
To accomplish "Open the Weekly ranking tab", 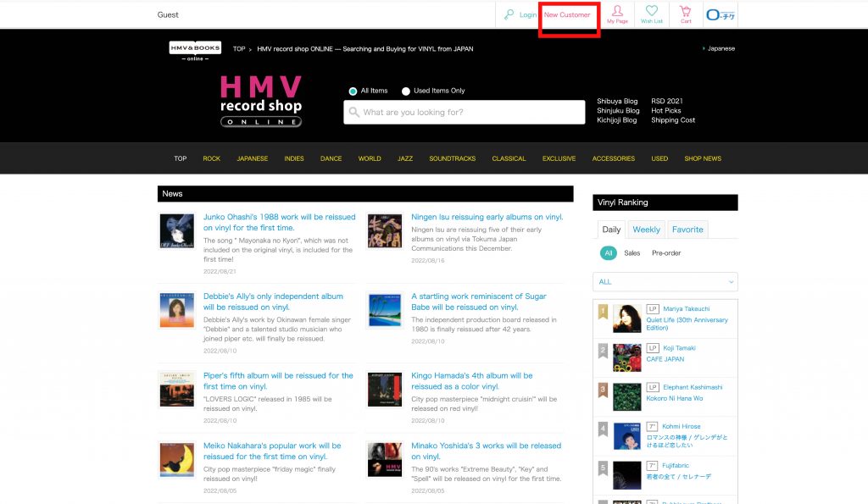I will point(646,230).
